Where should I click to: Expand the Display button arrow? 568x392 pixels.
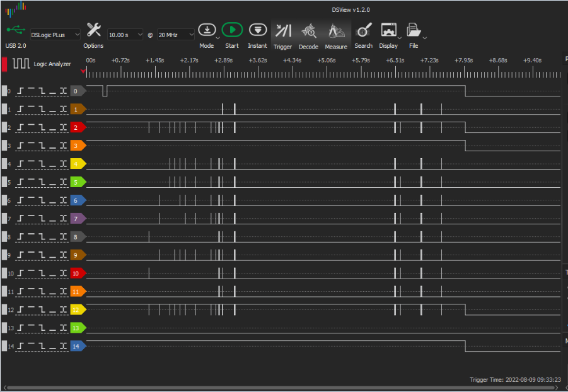pyautogui.click(x=399, y=38)
